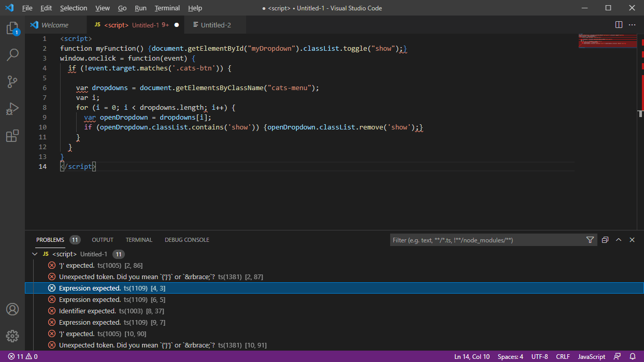
Task: Open the filter options funnel in Problems
Action: [590, 240]
